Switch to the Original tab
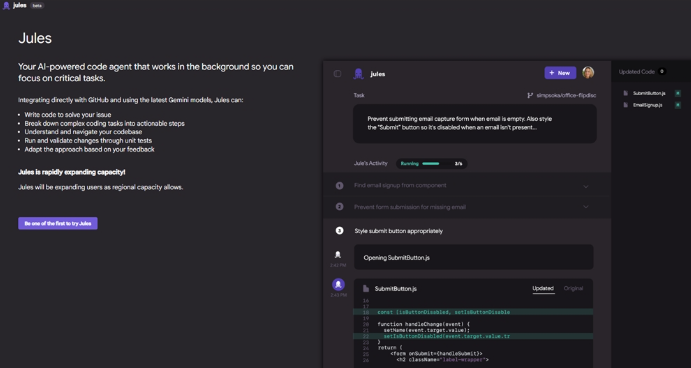 click(x=573, y=288)
